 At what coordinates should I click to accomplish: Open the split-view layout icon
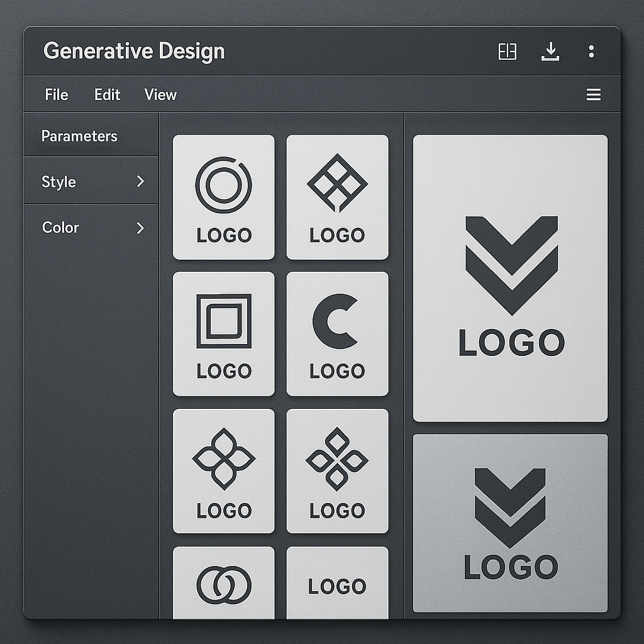click(x=507, y=51)
